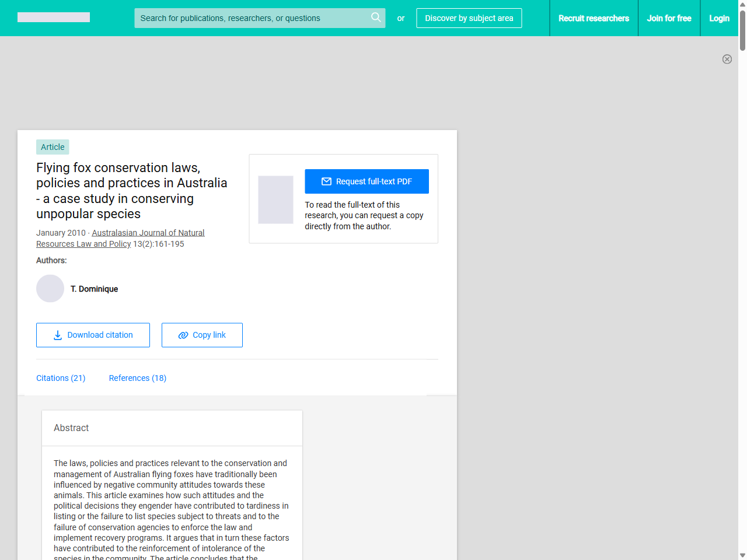Request the full-text PDF
The width and height of the screenshot is (747, 560).
tap(366, 181)
